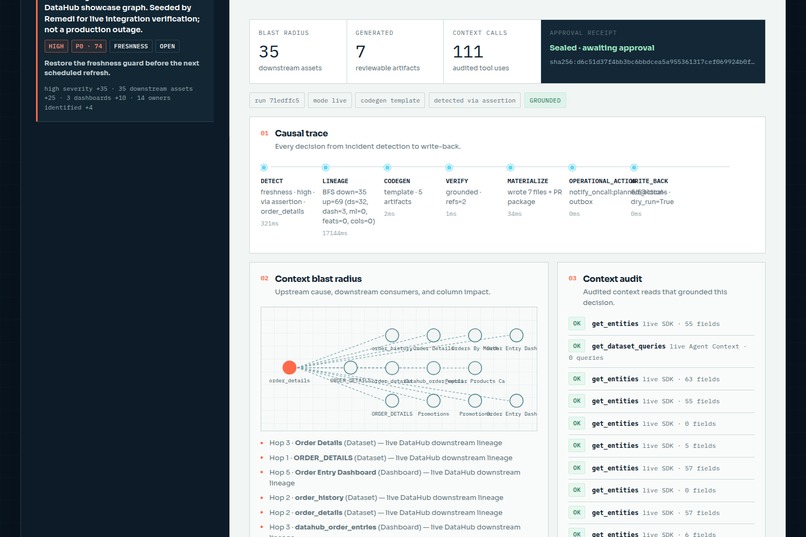Click the P0 · 74 priority badge
The height and width of the screenshot is (537, 806).
click(89, 46)
